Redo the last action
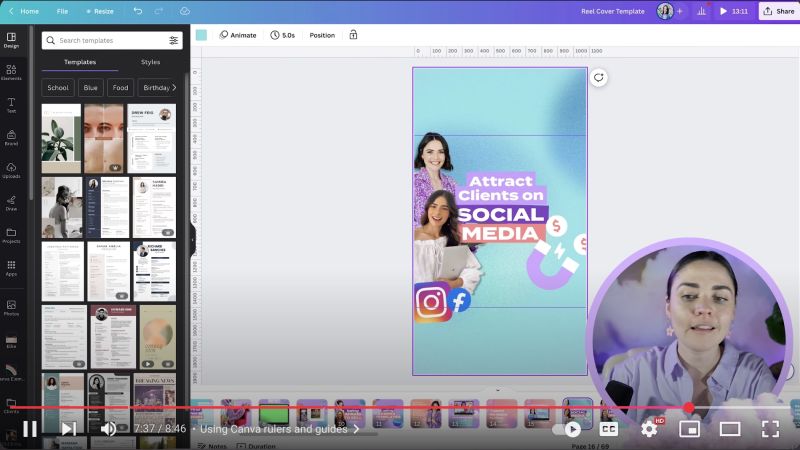800x450 pixels. tap(159, 11)
